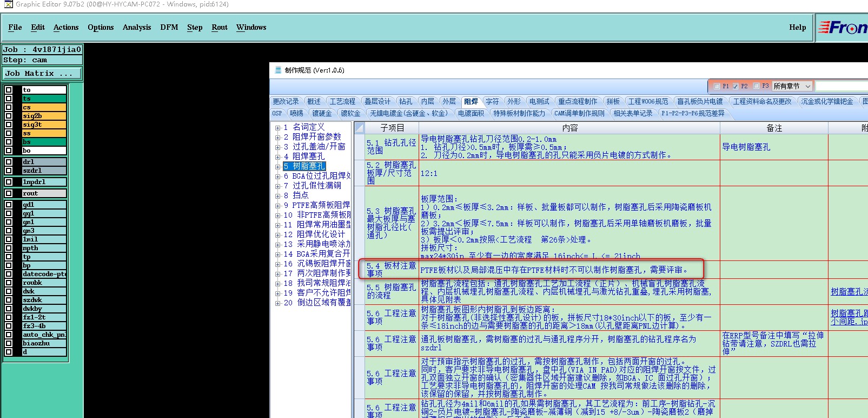The width and height of the screenshot is (868, 418).
Task: Open the 树脂塞孔流 link in 5.5 row
Action: coord(849,291)
